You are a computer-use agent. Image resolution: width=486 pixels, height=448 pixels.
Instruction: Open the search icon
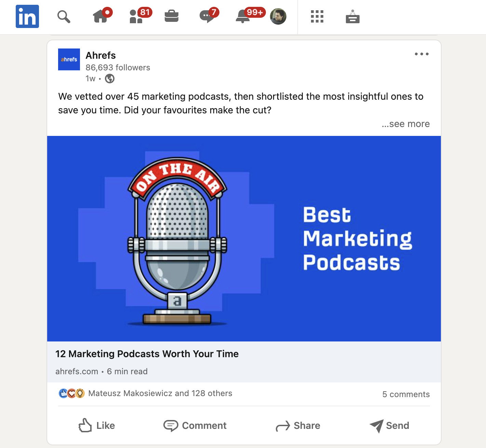[x=64, y=16]
